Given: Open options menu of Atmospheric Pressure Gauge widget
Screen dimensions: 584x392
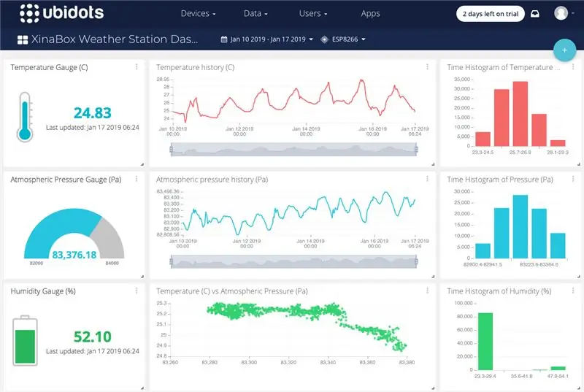Looking at the screenshot, I should click(x=137, y=179).
